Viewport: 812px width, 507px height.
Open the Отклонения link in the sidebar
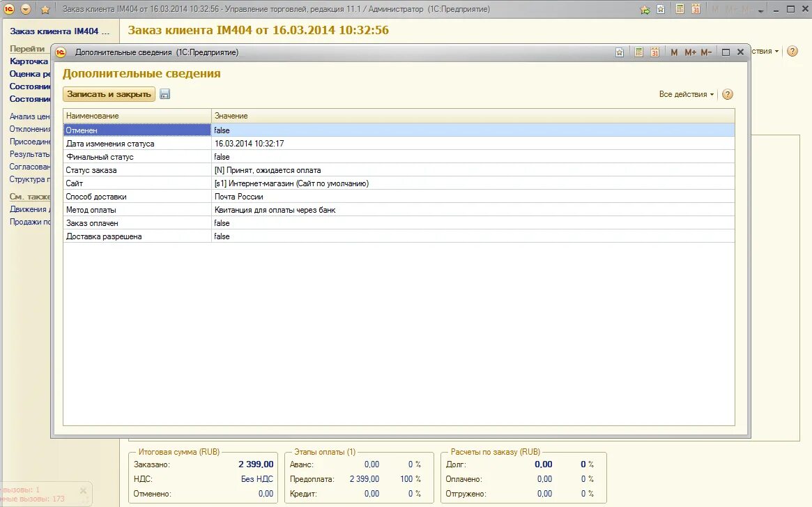coord(30,129)
